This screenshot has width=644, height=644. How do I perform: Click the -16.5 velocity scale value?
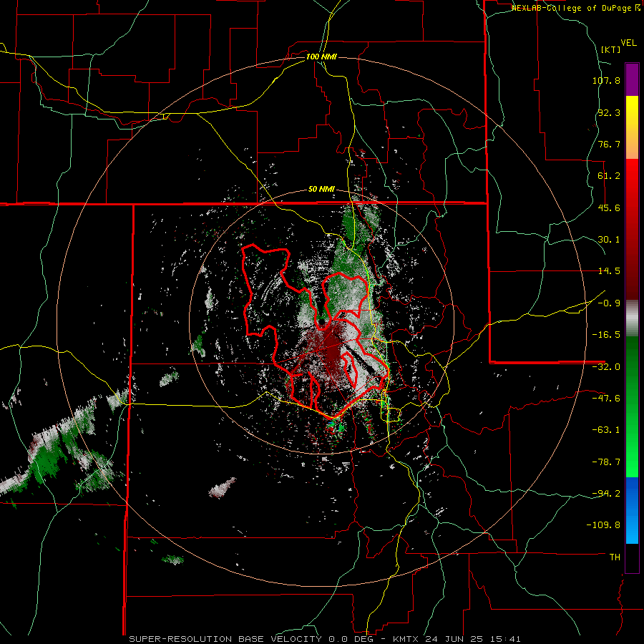point(606,335)
